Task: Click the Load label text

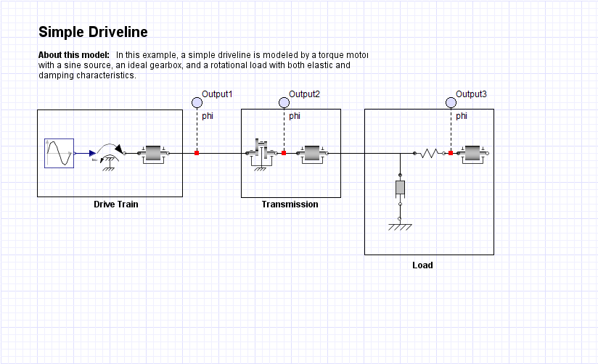Action: pos(422,265)
